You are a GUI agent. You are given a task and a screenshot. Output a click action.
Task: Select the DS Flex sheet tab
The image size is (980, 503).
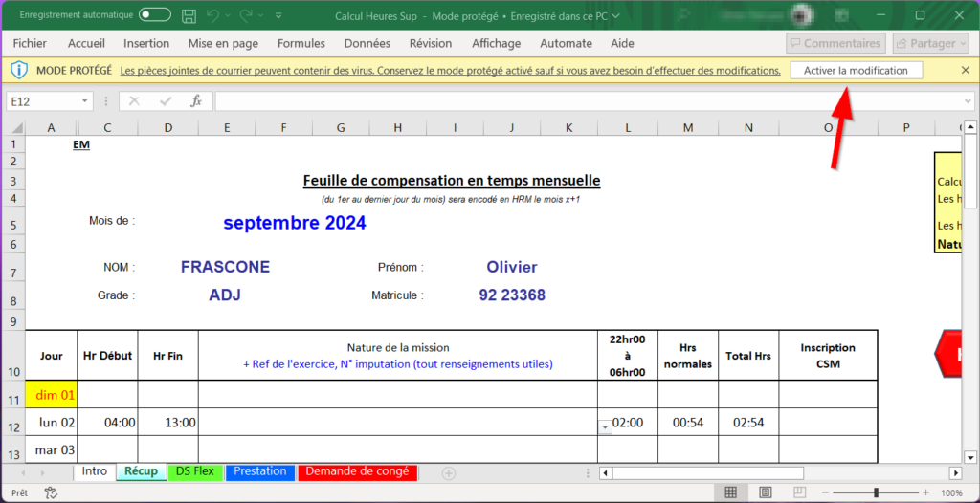point(194,471)
